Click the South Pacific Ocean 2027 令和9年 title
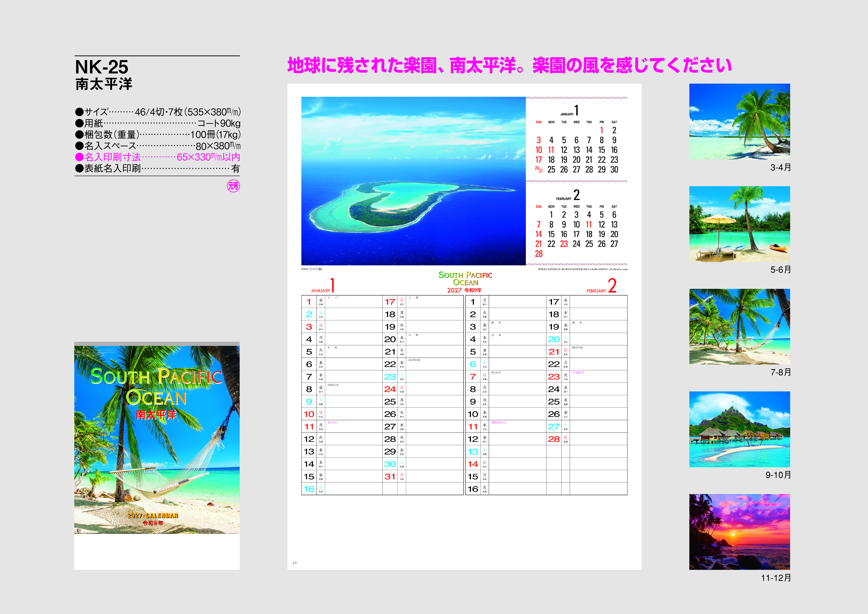Viewport: 868px width, 614px height. tap(465, 282)
